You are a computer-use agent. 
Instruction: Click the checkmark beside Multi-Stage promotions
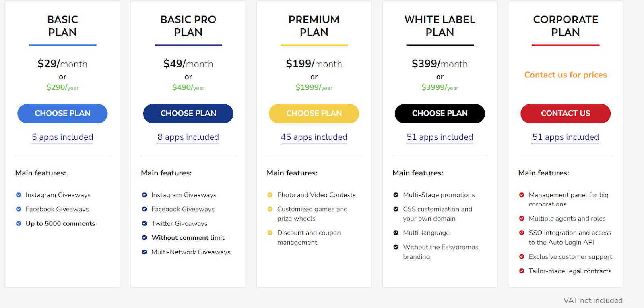(x=396, y=195)
